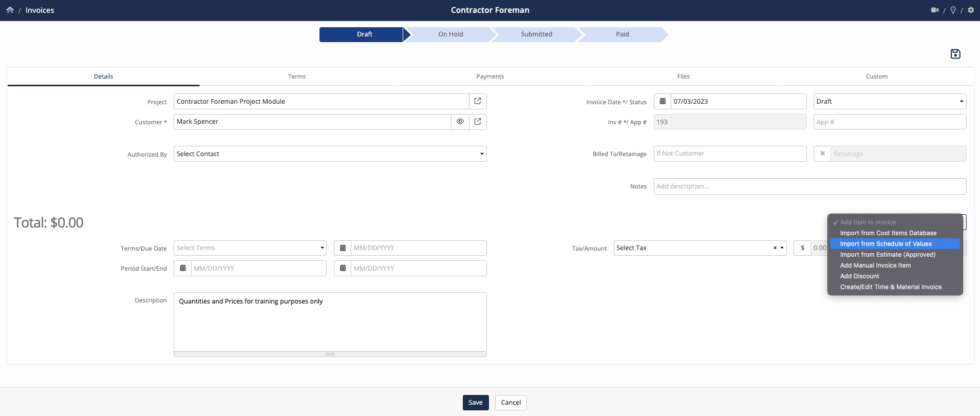Click the Due Date MM/DD/YYYY field

(419, 248)
